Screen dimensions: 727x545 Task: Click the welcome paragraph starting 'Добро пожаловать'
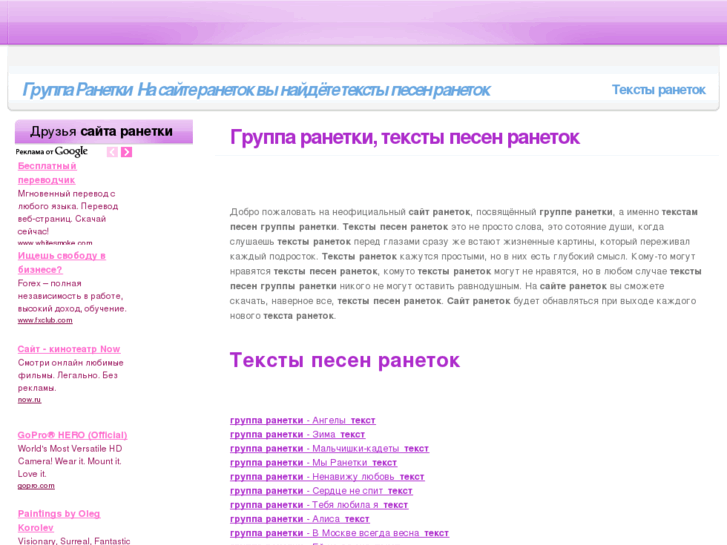(x=466, y=264)
